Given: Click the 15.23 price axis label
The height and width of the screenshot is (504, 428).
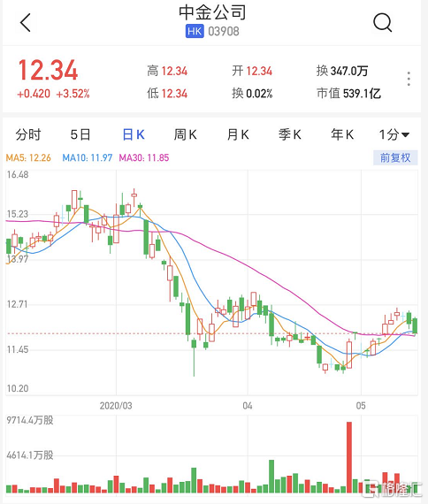Looking at the screenshot, I should click(x=18, y=214).
